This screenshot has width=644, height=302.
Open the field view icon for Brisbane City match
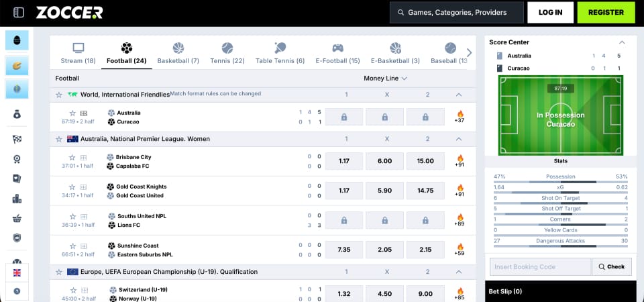point(83,157)
